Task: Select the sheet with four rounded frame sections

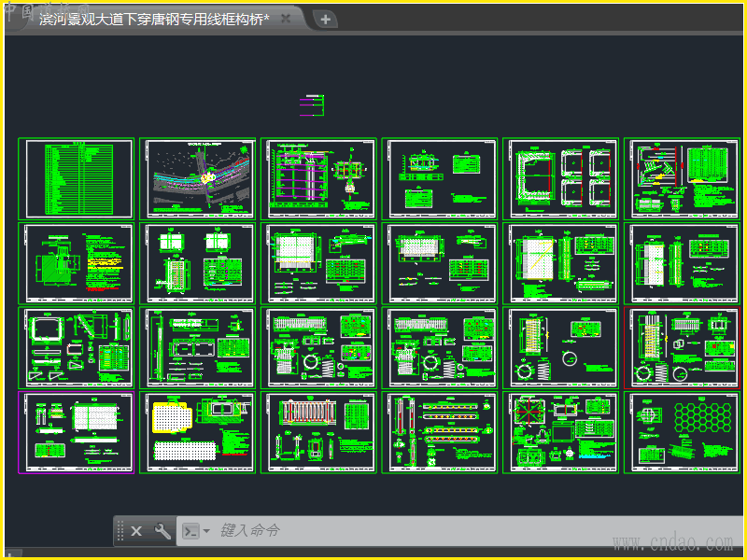Action: [561, 178]
